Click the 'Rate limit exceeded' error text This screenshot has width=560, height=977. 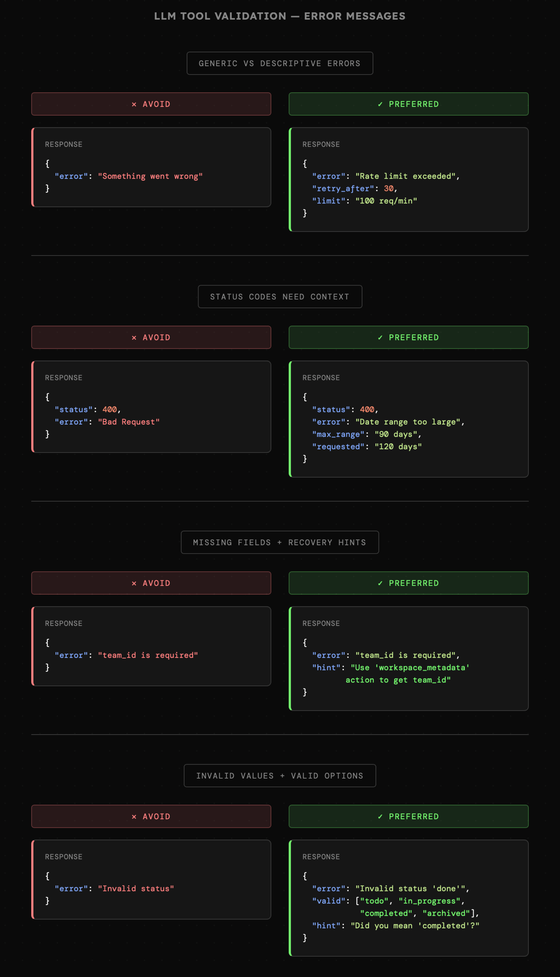[405, 176]
